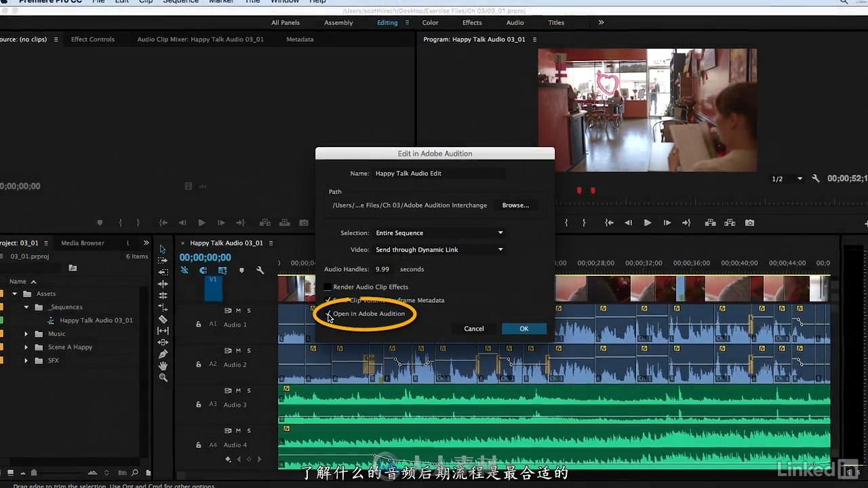Click OK in Edit in Adobe Audition

click(x=524, y=329)
